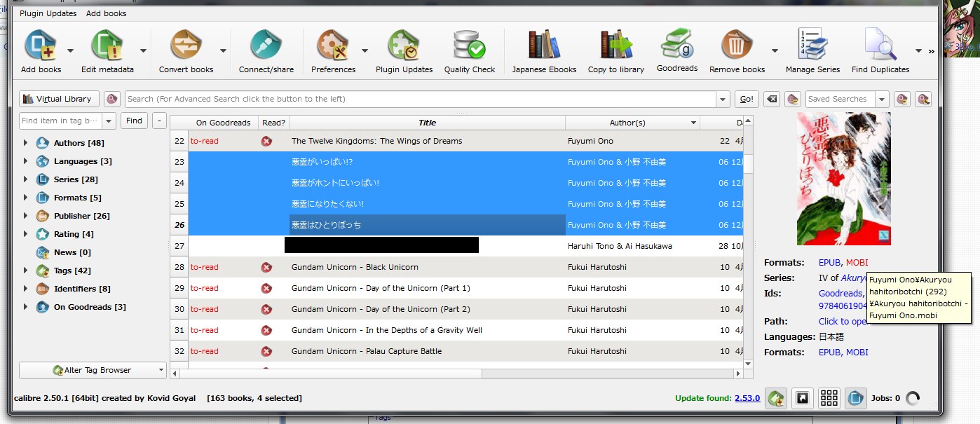Toggle the Book Details panel

click(x=855, y=398)
